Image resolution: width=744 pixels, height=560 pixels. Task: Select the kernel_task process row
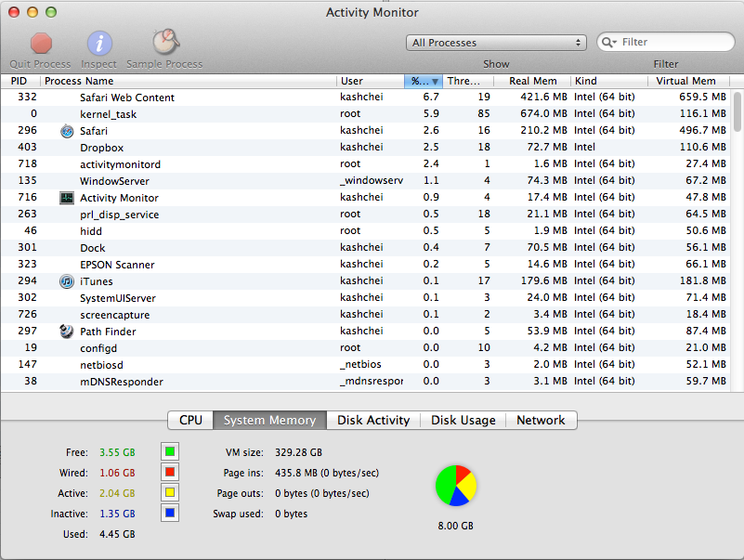pyautogui.click(x=365, y=114)
